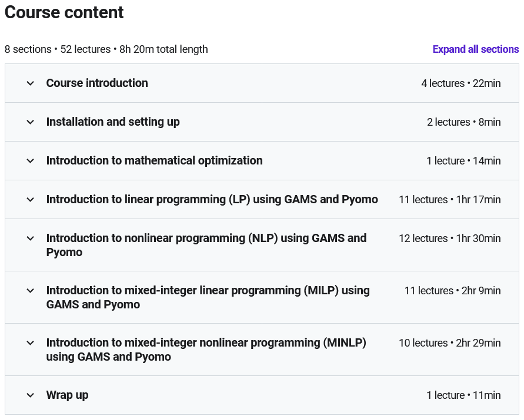Click chevron next to Introduction to mathematical optimization
This screenshot has width=524, height=420.
(x=31, y=161)
